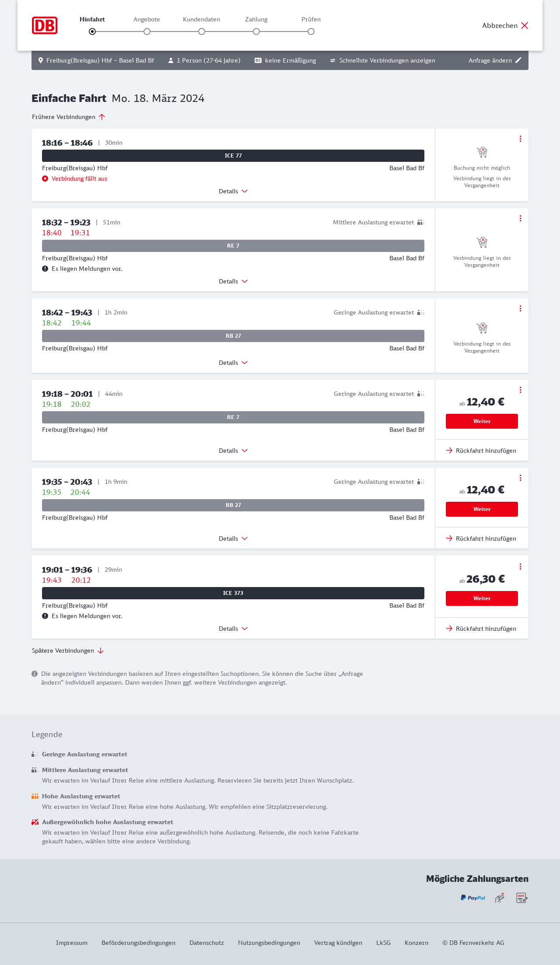The image size is (560, 965).
Task: Click the pencil icon beside Anfrage ändern
Action: [518, 60]
